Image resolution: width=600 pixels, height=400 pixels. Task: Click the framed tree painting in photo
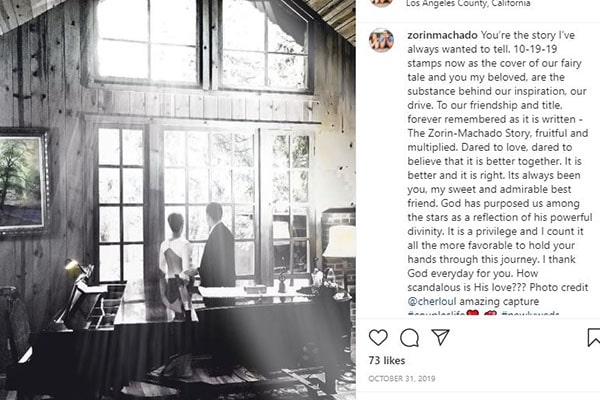pyautogui.click(x=24, y=181)
